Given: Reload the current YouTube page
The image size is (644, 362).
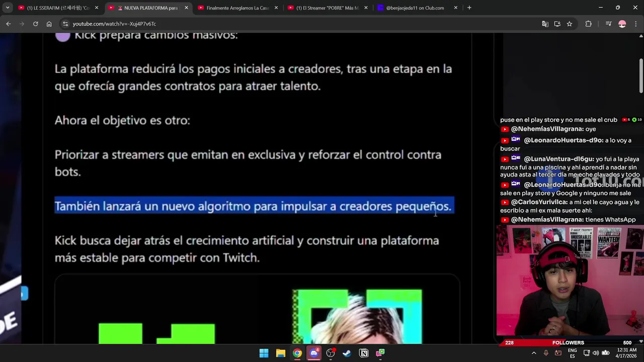Looking at the screenshot, I should (x=35, y=24).
